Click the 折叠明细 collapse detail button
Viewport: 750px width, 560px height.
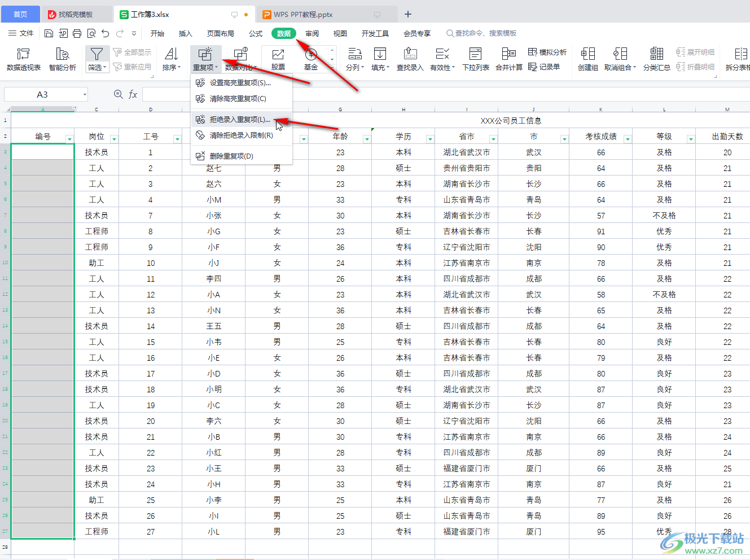(695, 67)
